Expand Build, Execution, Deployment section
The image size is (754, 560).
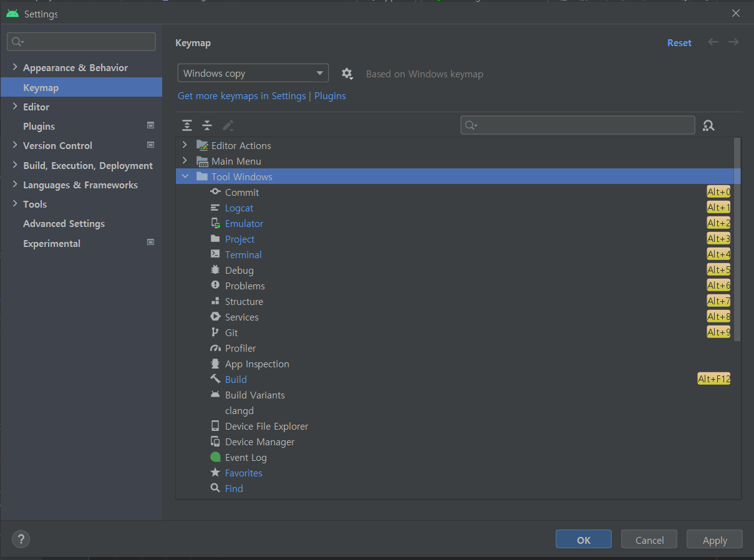click(x=15, y=165)
